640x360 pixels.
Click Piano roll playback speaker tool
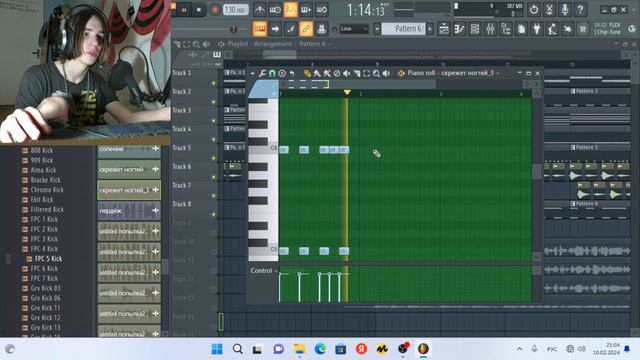tap(386, 73)
